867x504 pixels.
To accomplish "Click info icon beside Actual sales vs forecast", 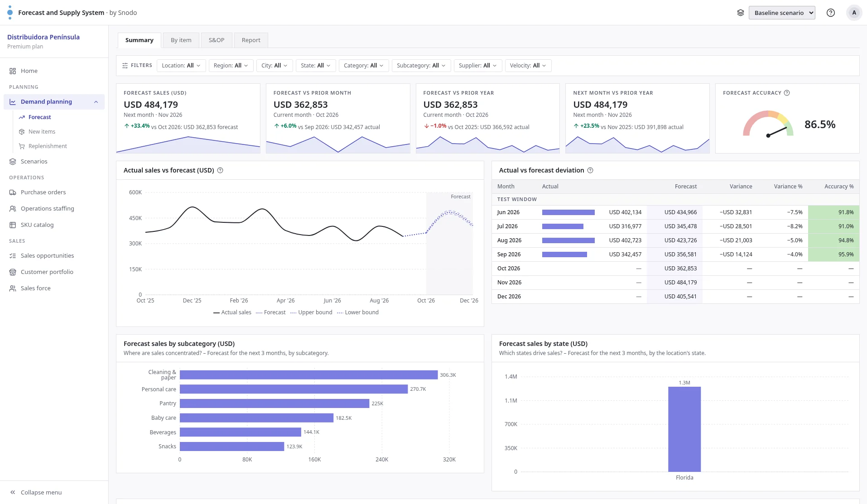I will [220, 170].
